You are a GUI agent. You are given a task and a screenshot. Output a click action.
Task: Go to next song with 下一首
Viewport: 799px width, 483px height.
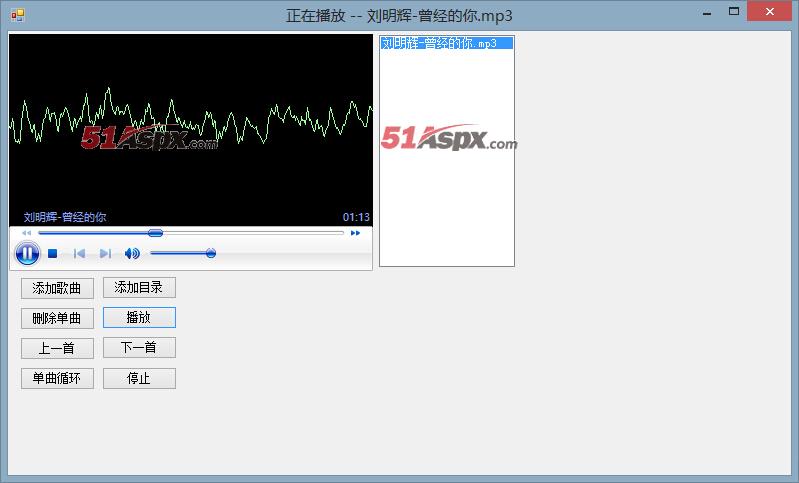click(139, 347)
